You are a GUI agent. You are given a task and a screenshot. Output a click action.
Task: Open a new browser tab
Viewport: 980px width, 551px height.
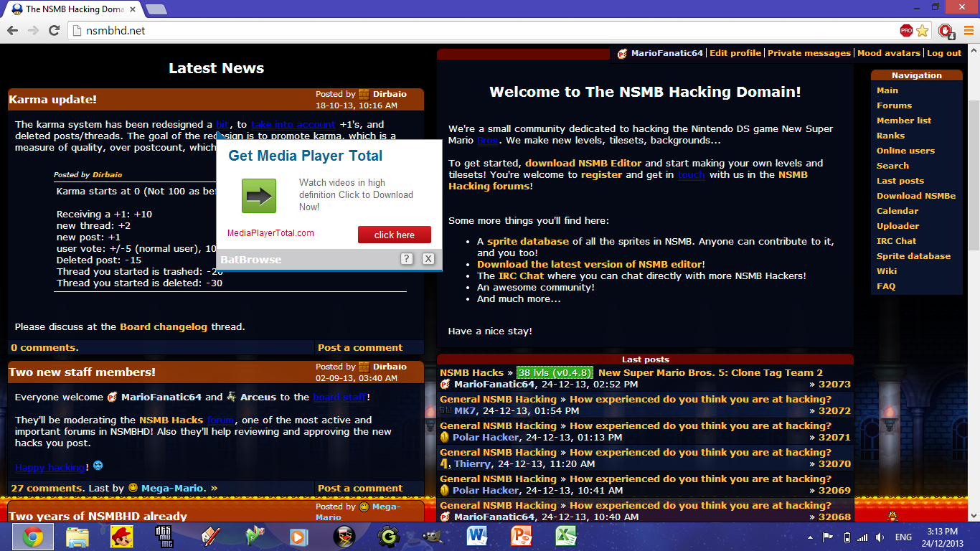(156, 9)
